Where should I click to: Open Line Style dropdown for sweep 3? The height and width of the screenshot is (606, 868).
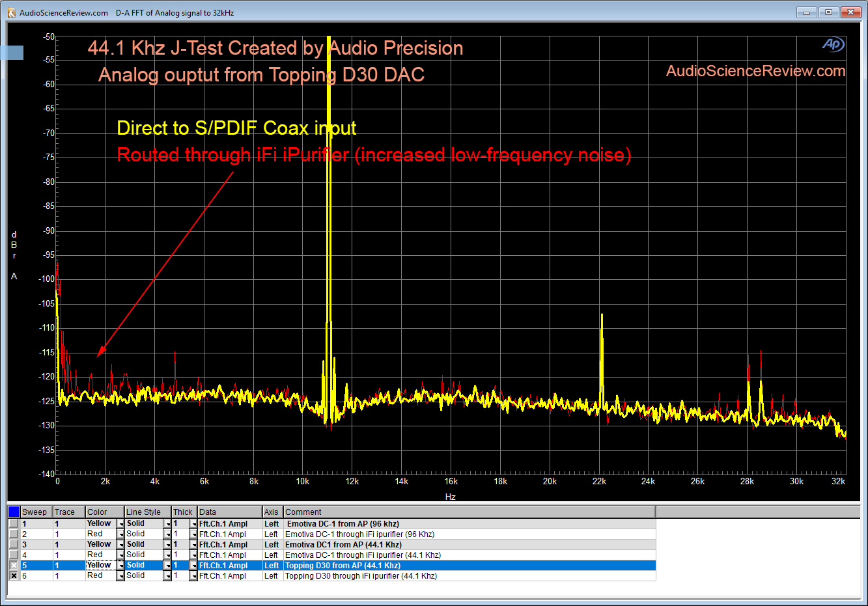pos(167,545)
